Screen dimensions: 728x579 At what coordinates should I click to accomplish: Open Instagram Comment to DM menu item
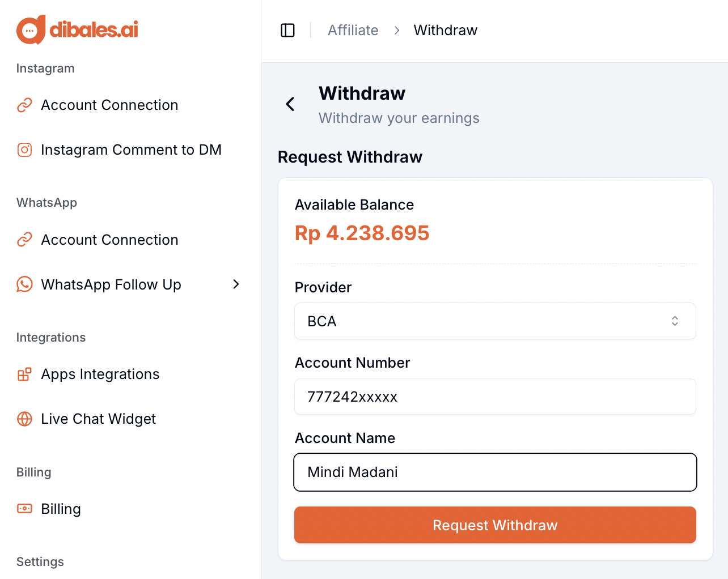131,150
